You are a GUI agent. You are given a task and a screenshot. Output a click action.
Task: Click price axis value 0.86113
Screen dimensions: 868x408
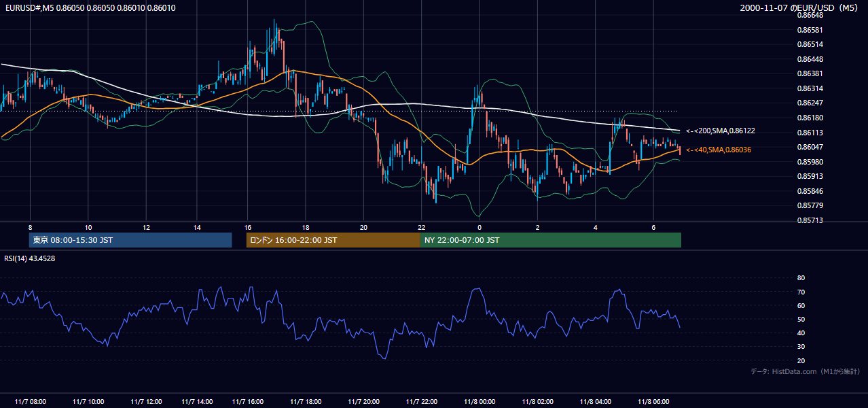810,133
